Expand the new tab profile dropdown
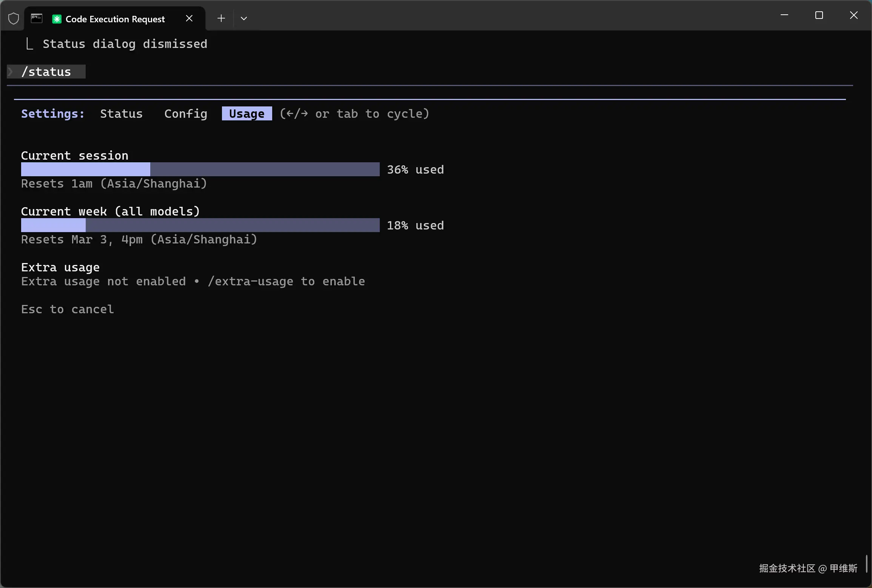872x588 pixels. pos(244,18)
